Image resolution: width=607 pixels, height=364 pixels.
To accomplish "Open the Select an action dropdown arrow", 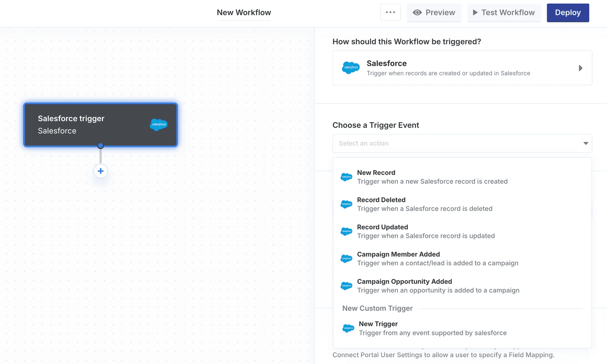I will click(x=586, y=143).
